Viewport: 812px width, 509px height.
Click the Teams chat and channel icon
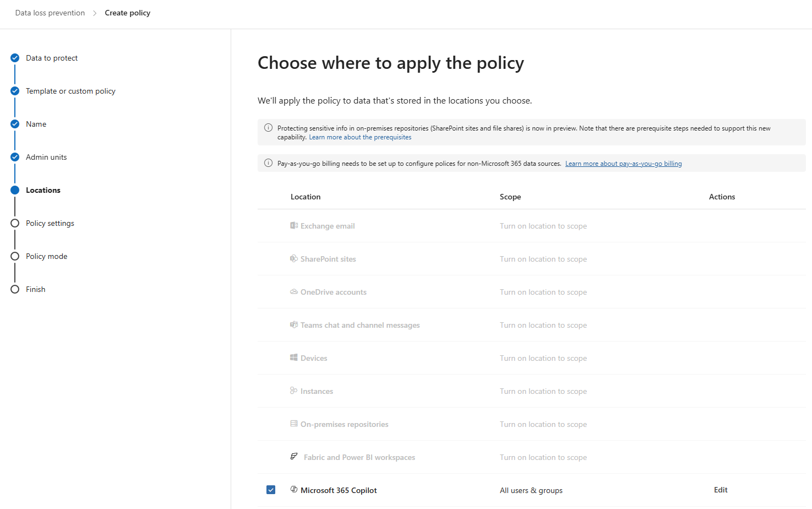(294, 324)
